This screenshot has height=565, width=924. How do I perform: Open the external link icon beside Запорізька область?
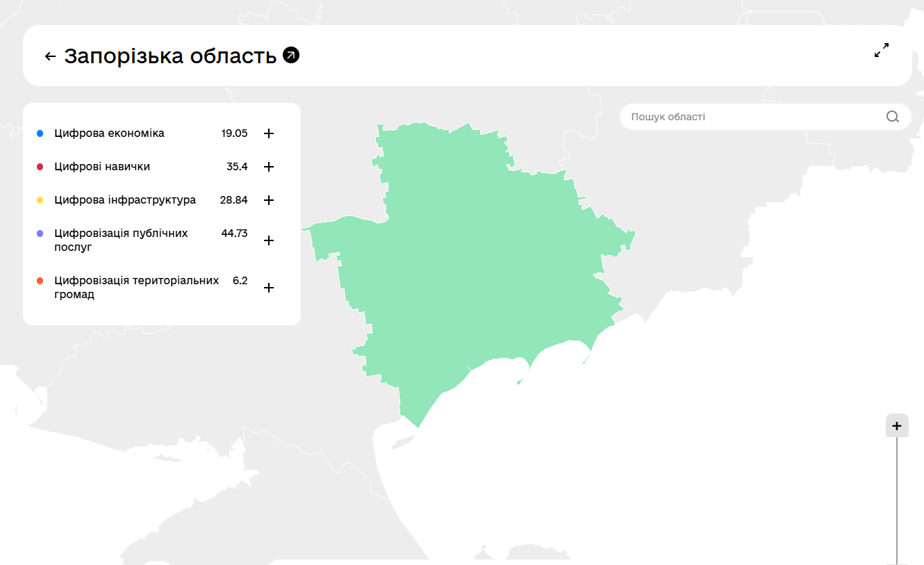tap(292, 56)
